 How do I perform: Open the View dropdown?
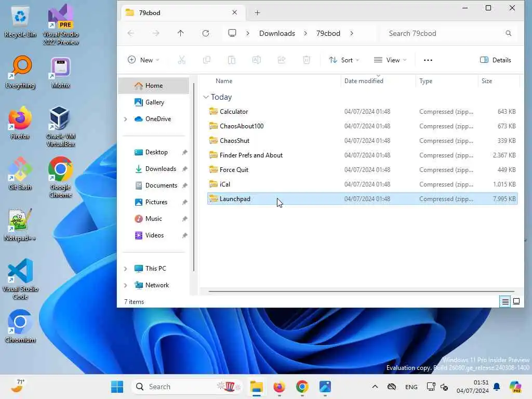click(x=390, y=60)
